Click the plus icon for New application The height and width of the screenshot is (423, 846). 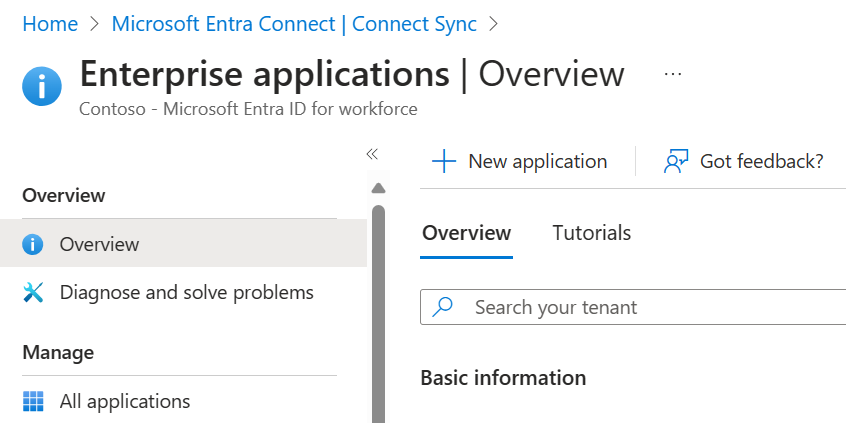[x=443, y=161]
